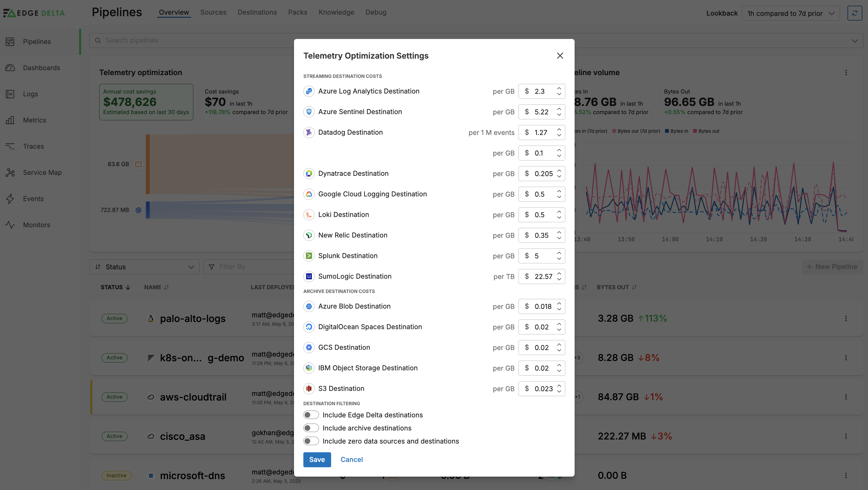
Task: Open Dashboards from the sidebar
Action: tap(41, 68)
